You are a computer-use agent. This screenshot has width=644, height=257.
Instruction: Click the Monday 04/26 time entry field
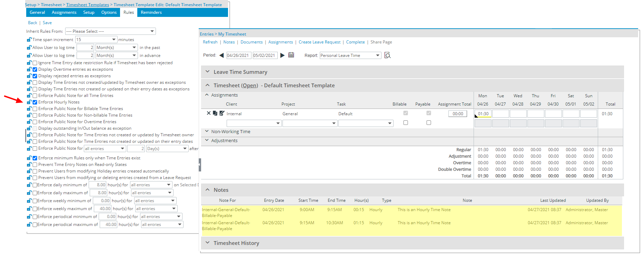click(x=483, y=114)
